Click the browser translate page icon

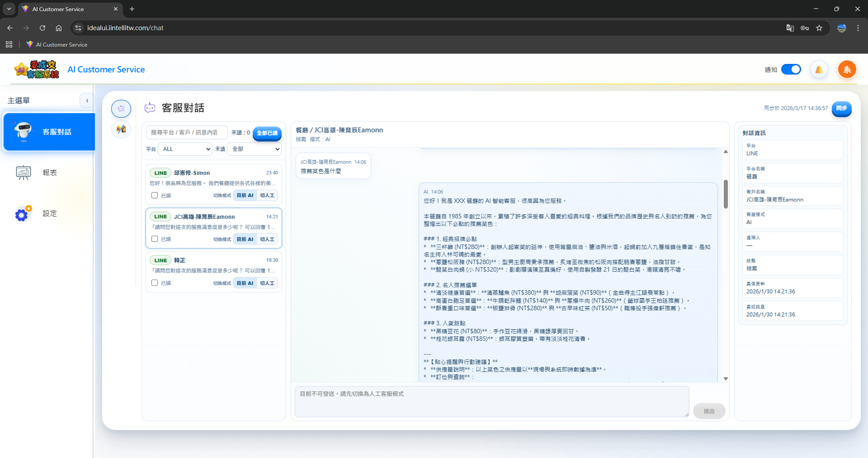[x=790, y=28]
